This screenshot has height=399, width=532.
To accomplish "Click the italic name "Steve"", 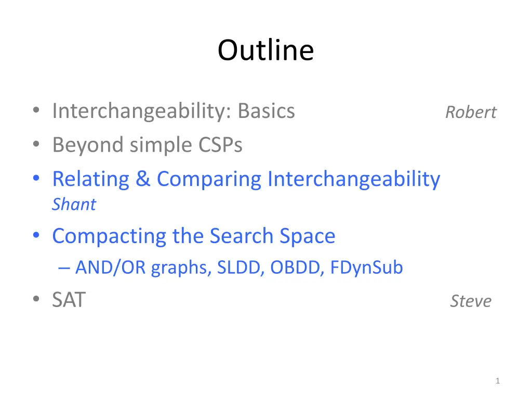I will (x=471, y=301).
